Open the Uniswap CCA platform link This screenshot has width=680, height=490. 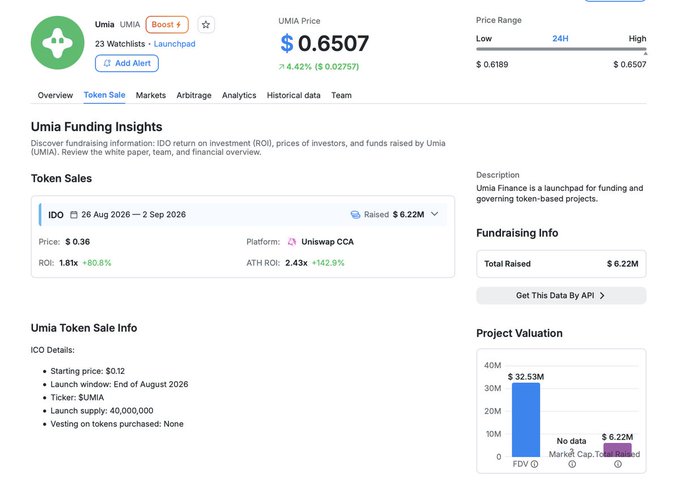click(327, 242)
